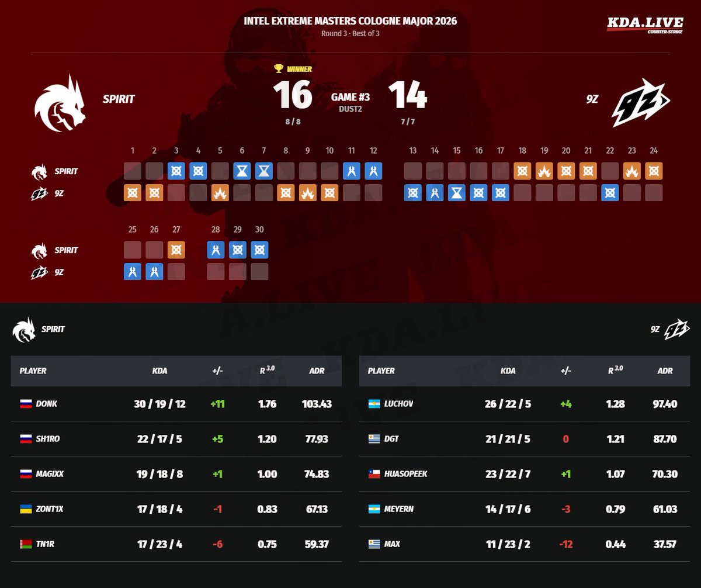
Task: Click the MEYERN player name
Action: click(x=399, y=509)
